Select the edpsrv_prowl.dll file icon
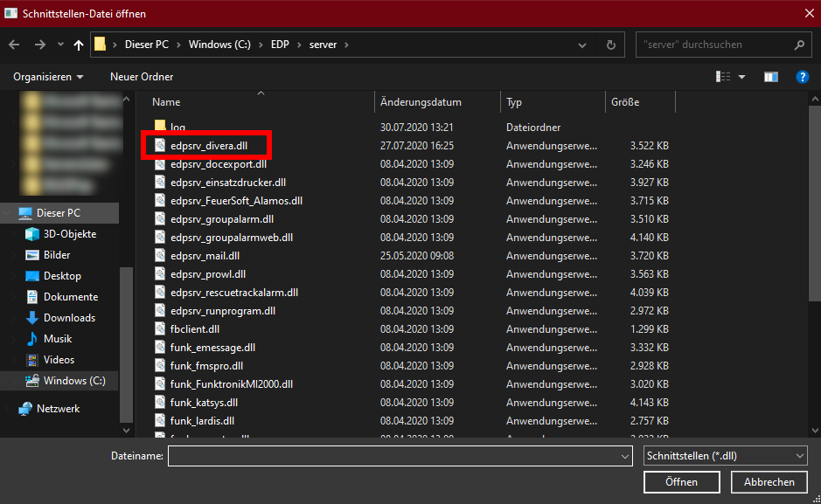821x504 pixels. click(x=160, y=273)
